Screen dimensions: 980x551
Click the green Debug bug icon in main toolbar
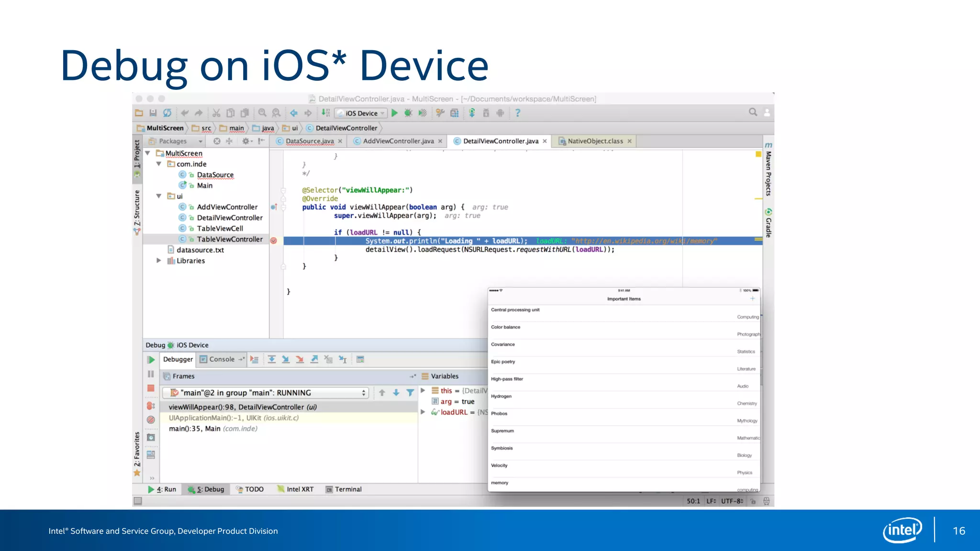(x=408, y=113)
